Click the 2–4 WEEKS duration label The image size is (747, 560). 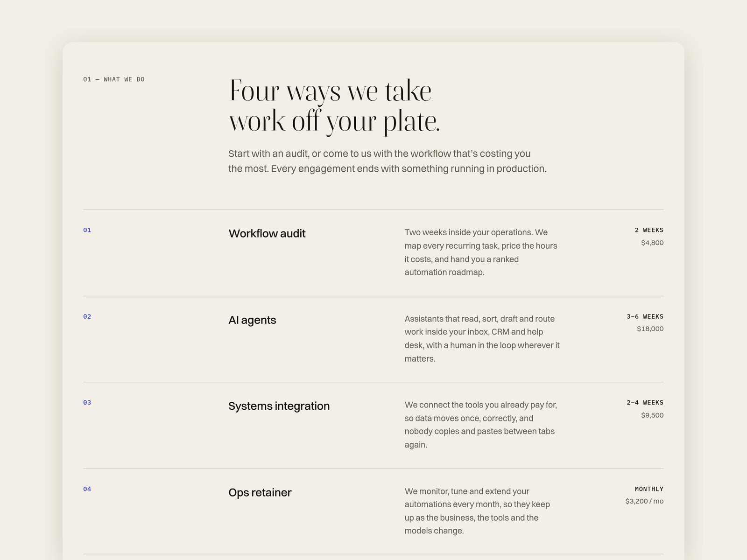[x=645, y=402]
